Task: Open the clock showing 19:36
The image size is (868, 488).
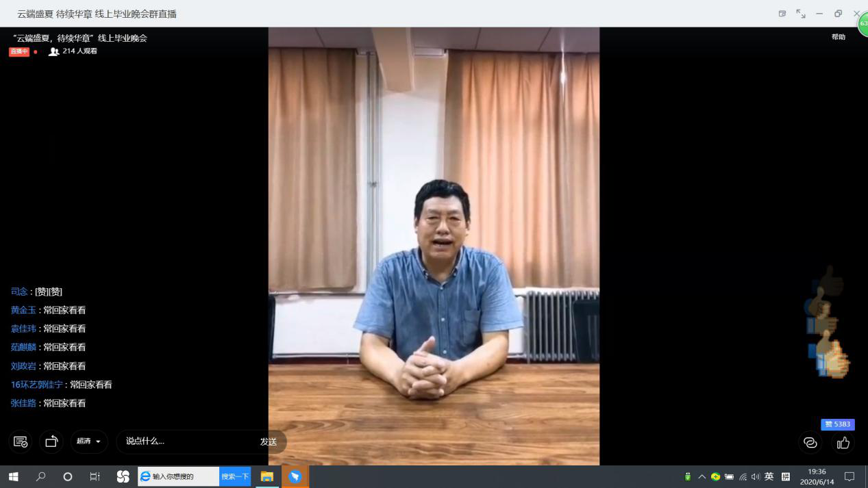Action: pos(817,476)
